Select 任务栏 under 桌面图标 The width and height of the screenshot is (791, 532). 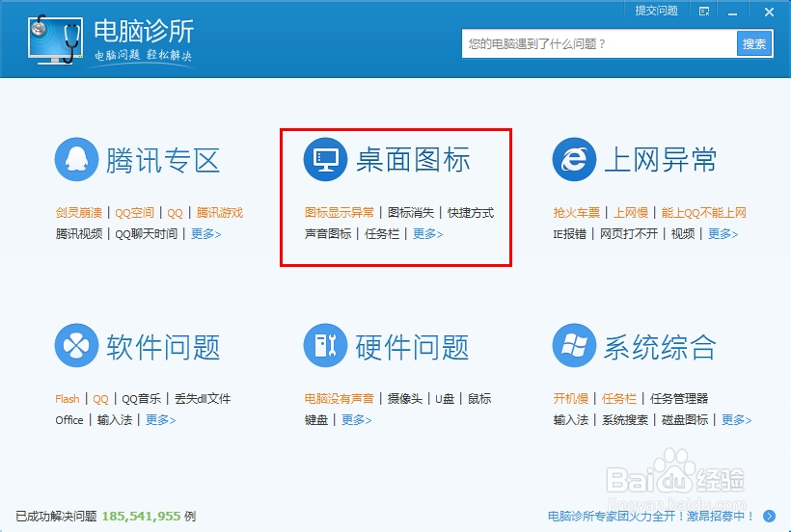tap(382, 234)
